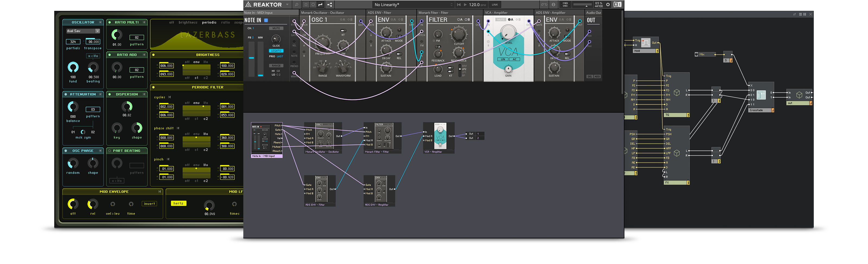This screenshot has height=264, width=868.
Task: Adjust the MW mod wheel slider
Action: (260, 59)
